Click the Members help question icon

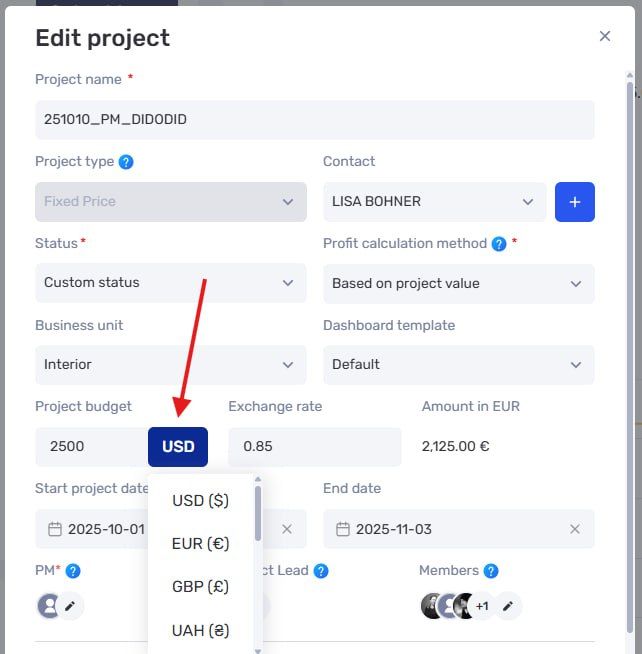pos(491,571)
